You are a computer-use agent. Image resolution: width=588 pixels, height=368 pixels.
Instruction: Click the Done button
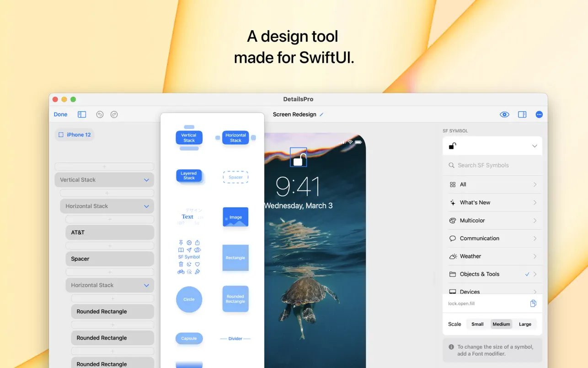tap(60, 114)
